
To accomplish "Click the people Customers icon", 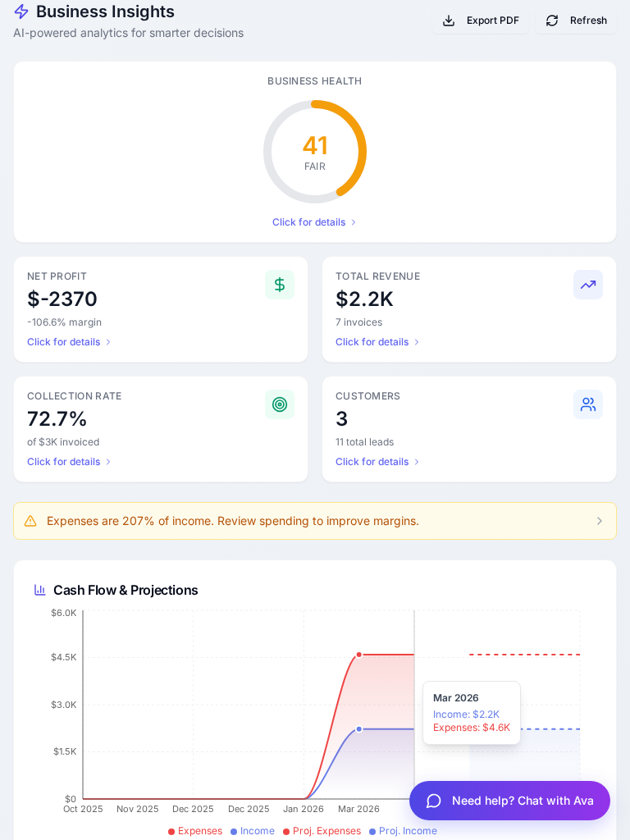I will pos(588,404).
